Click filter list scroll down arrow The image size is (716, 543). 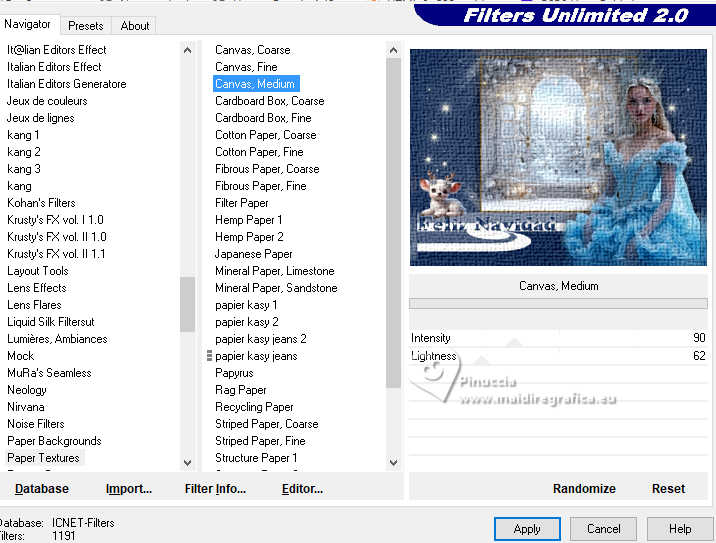click(393, 462)
